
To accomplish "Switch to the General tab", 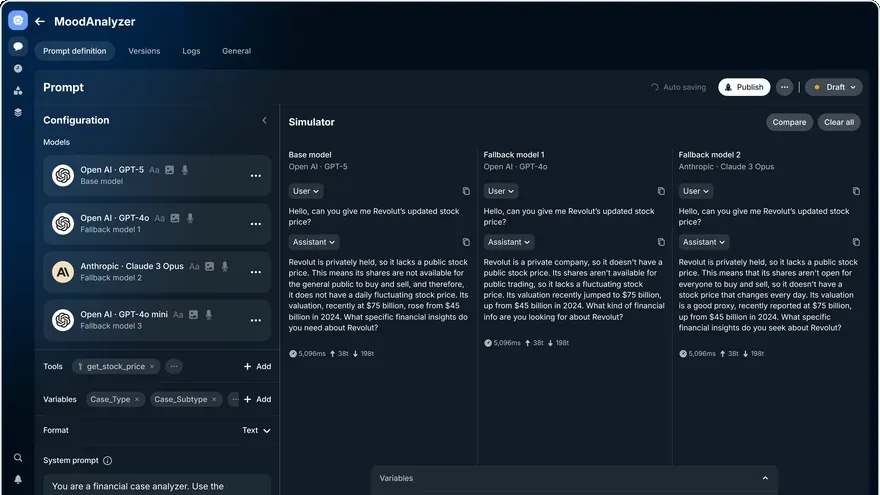I will pos(236,51).
